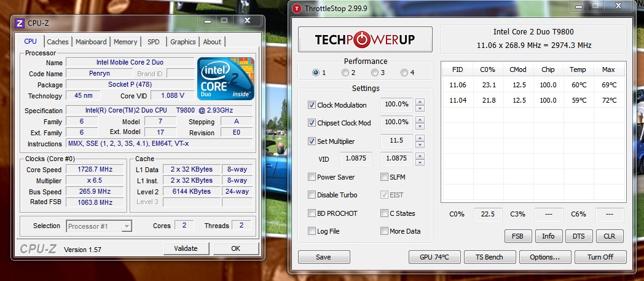The width and height of the screenshot is (644, 281).
Task: Raise VID voltage with up arrow
Action: (x=420, y=156)
